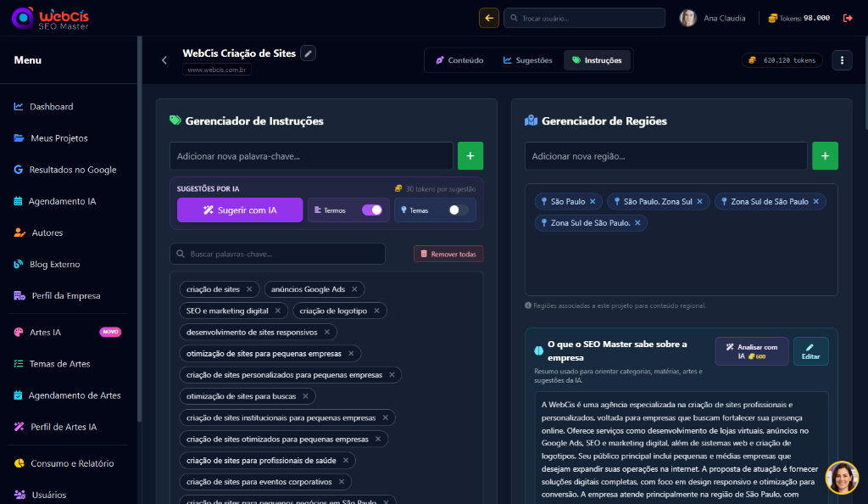This screenshot has height=504, width=868.
Task: Remove the 'criação de sites' keyword tag
Action: (x=249, y=289)
